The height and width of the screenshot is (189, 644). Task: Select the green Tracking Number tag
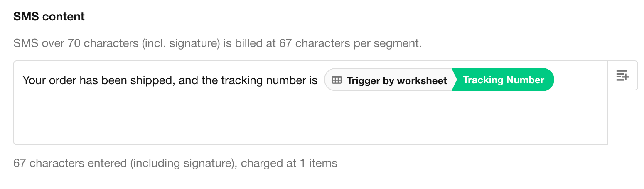503,80
